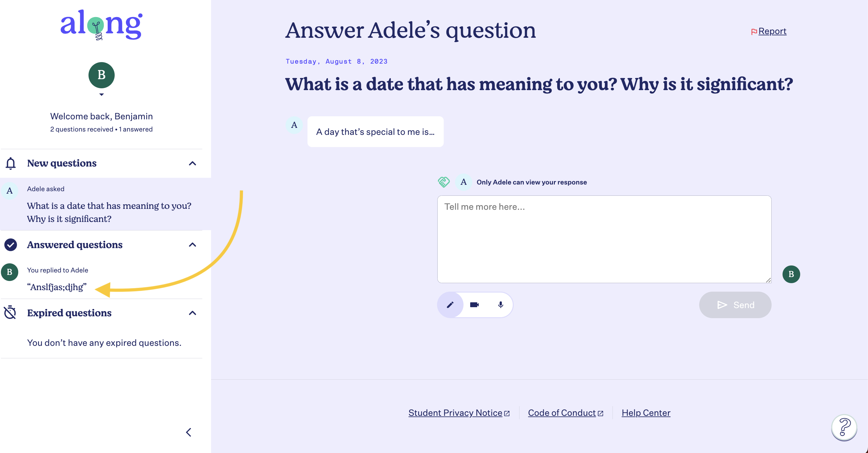Switch to video camera response mode
868x453 pixels.
(x=474, y=304)
